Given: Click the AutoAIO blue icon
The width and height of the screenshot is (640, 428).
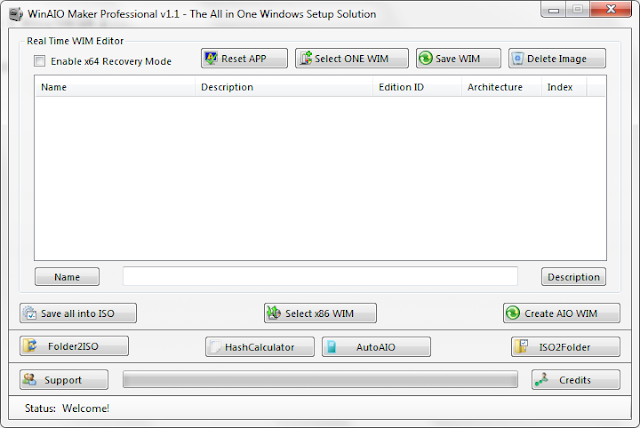Looking at the screenshot, I should [331, 347].
